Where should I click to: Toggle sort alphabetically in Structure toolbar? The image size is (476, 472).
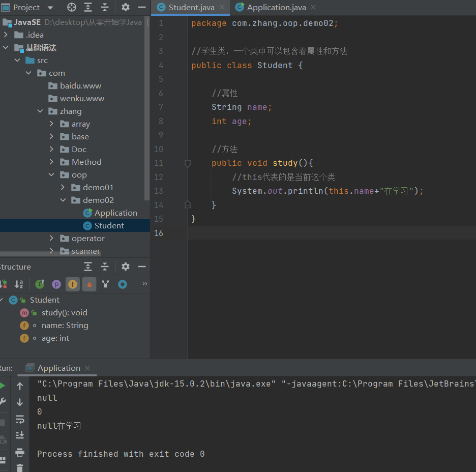coord(19,284)
